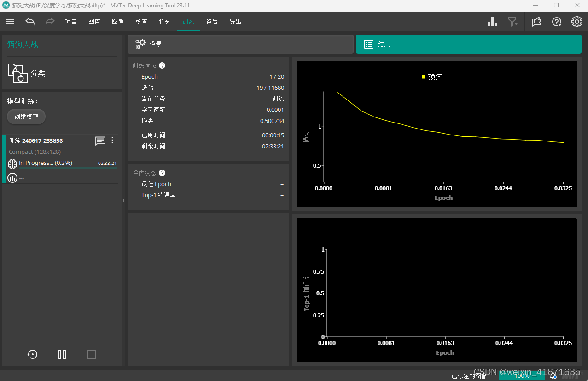Click the Top-1 错误率 row label
Image resolution: width=588 pixels, height=381 pixels.
[x=158, y=195]
